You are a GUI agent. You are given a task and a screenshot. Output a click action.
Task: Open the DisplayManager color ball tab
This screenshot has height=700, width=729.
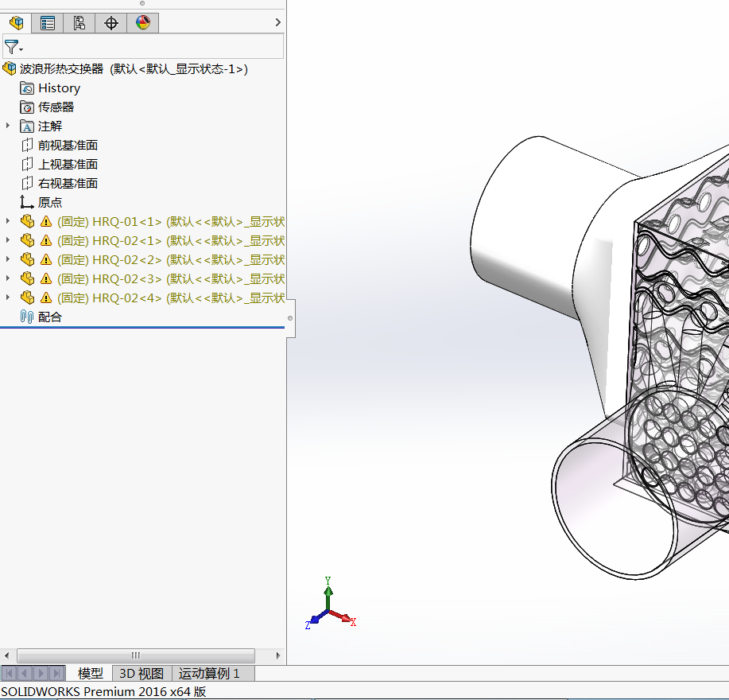[x=143, y=23]
